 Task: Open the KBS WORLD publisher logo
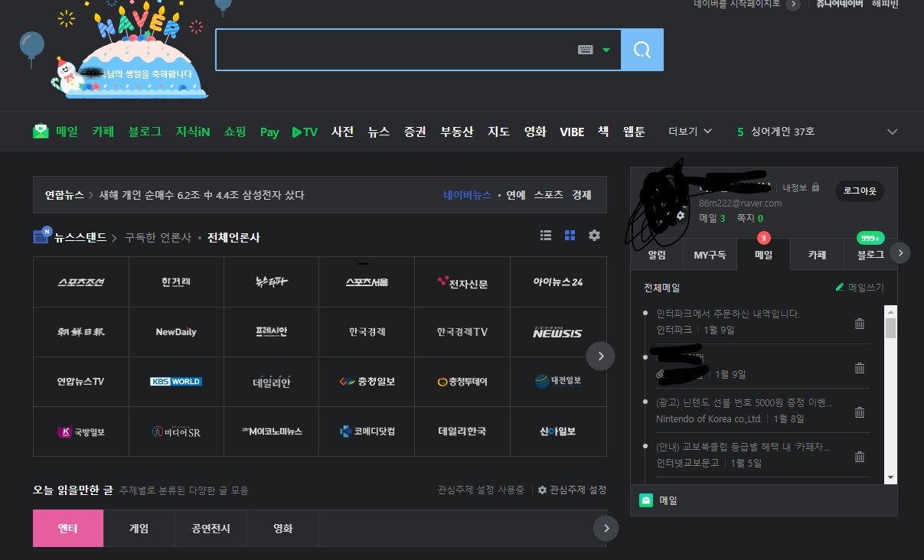point(176,382)
